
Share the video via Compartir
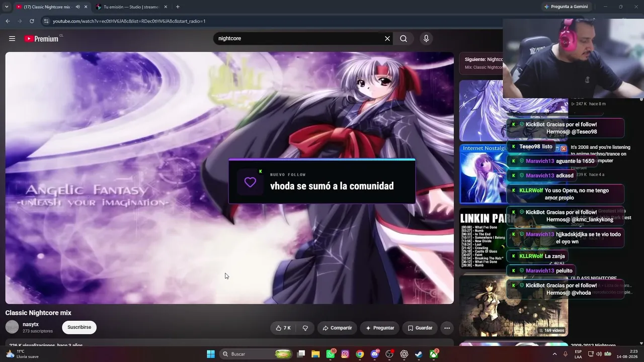[x=337, y=328]
